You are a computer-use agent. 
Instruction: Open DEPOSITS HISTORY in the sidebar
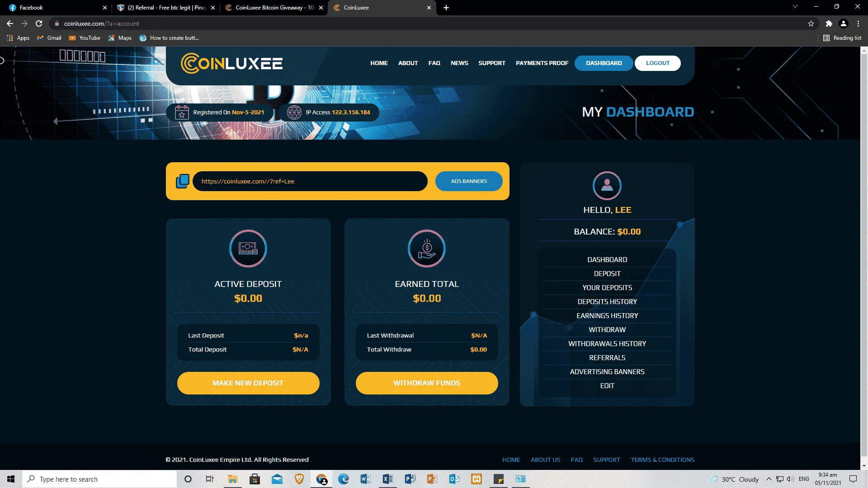(607, 302)
